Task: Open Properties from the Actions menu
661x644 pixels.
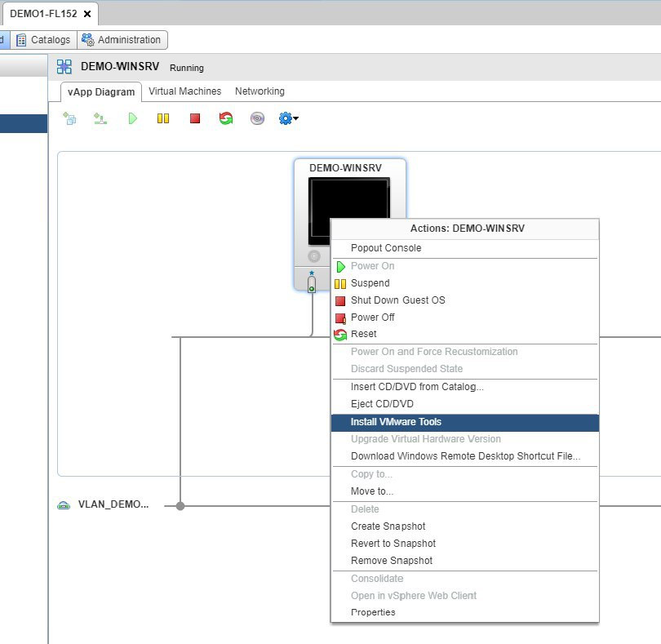Action: (x=465, y=612)
